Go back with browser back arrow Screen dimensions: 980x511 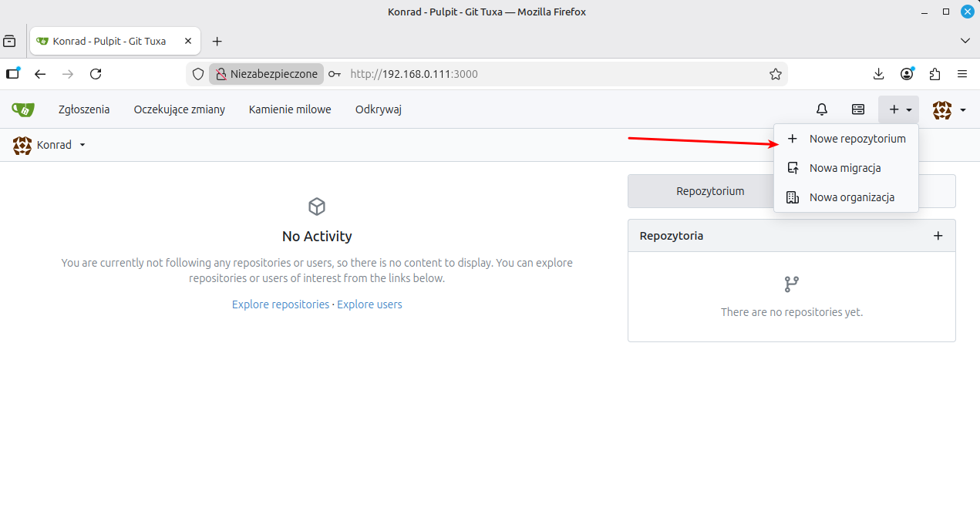(40, 74)
